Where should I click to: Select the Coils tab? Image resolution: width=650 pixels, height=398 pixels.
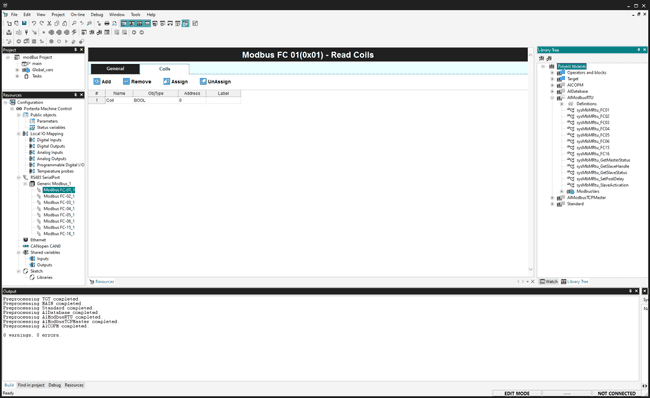pos(165,69)
